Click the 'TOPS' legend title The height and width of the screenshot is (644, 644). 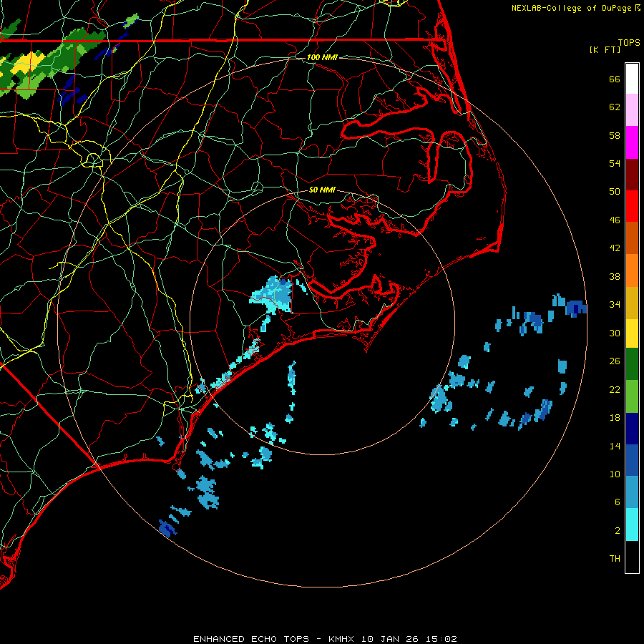coord(629,42)
